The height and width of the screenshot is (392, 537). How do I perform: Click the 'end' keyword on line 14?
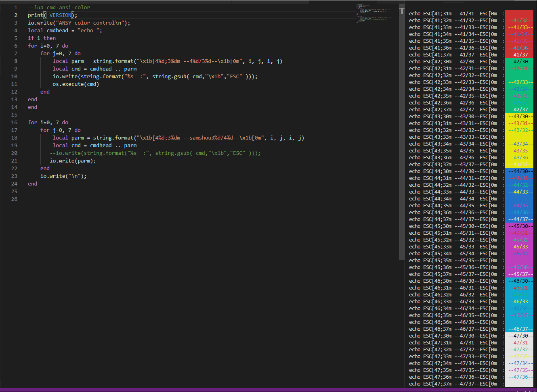click(33, 107)
